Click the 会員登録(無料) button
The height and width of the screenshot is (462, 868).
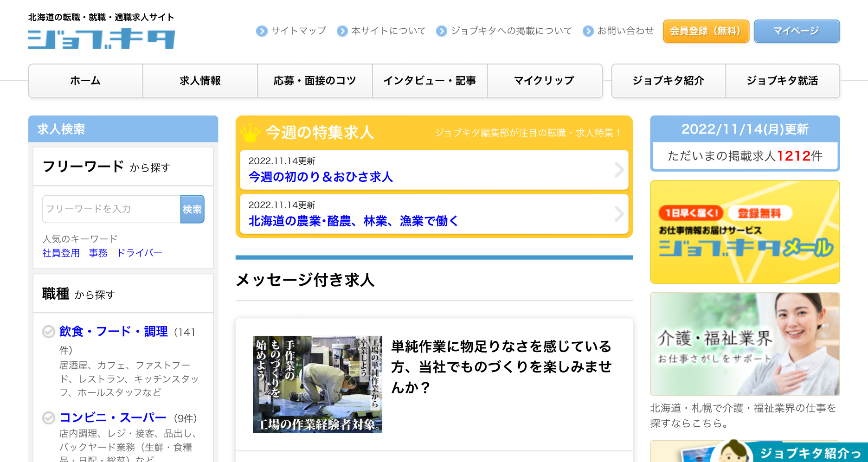click(706, 31)
